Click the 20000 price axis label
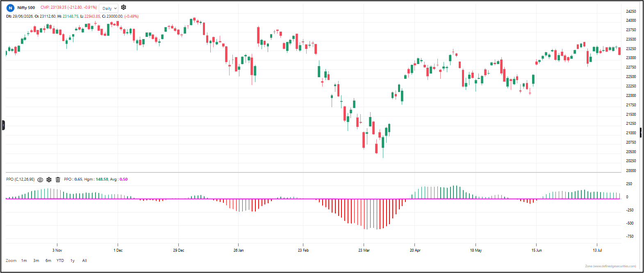This screenshot has height=273, width=644. tap(631, 171)
